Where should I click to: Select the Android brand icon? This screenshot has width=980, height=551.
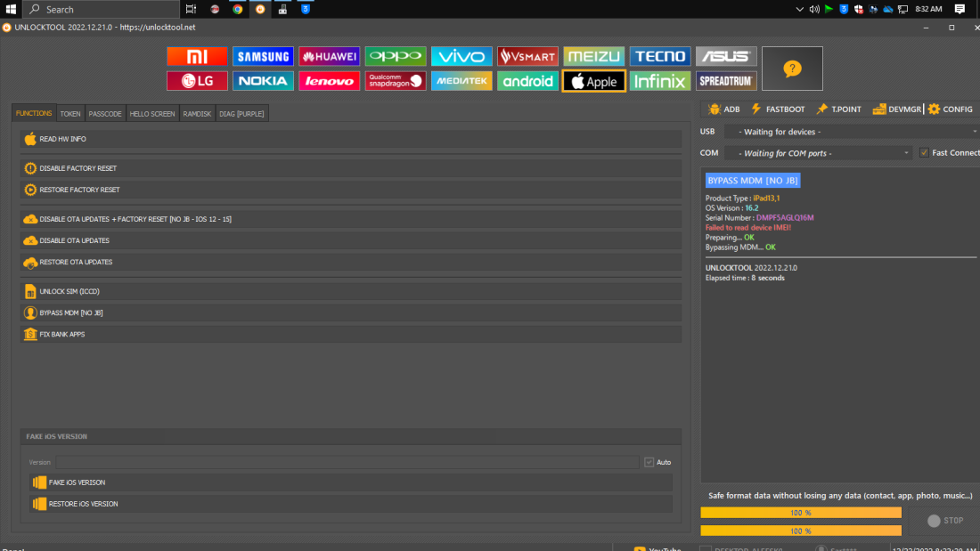click(527, 81)
